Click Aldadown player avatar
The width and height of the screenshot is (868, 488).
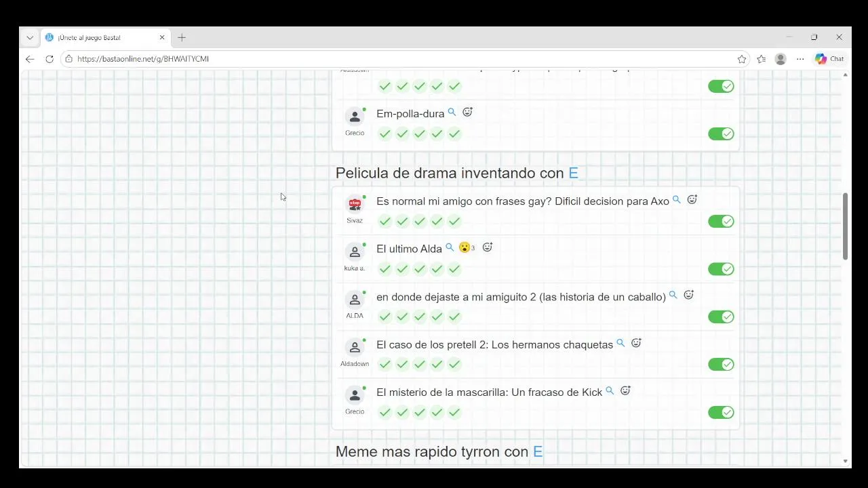point(355,348)
